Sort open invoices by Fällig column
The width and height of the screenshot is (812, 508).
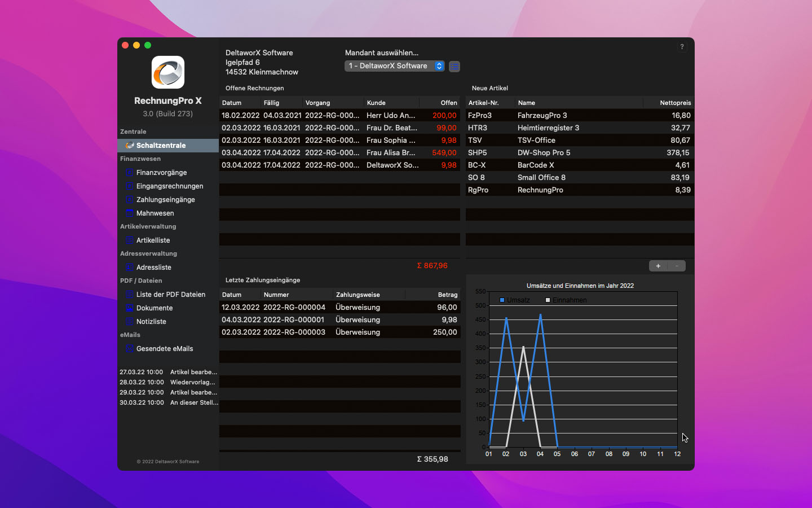point(282,103)
